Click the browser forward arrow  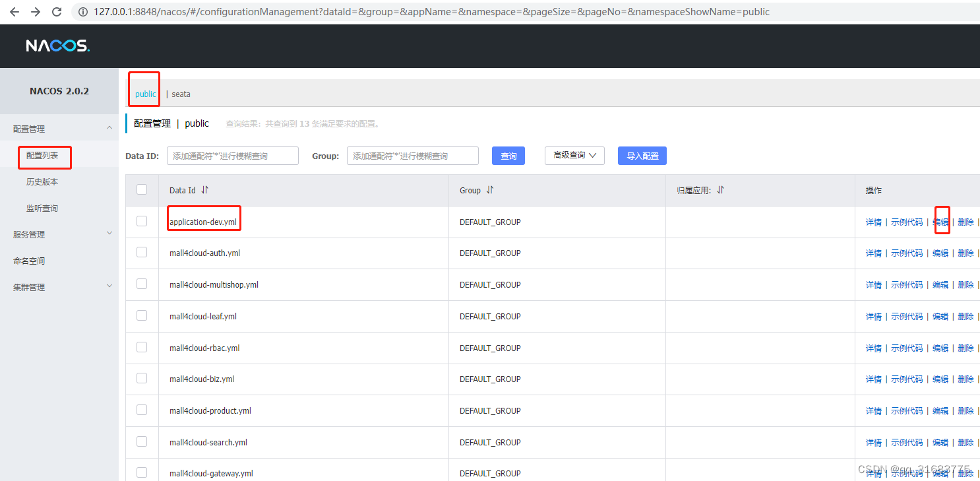click(x=36, y=11)
